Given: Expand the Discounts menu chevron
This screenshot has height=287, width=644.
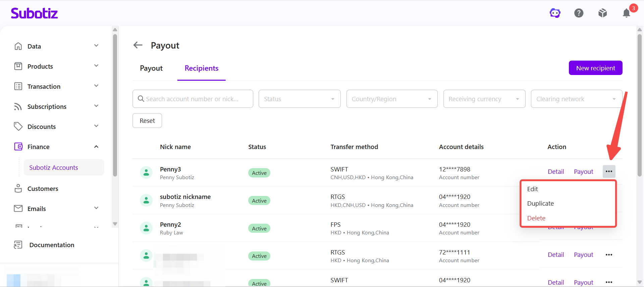Looking at the screenshot, I should point(96,126).
